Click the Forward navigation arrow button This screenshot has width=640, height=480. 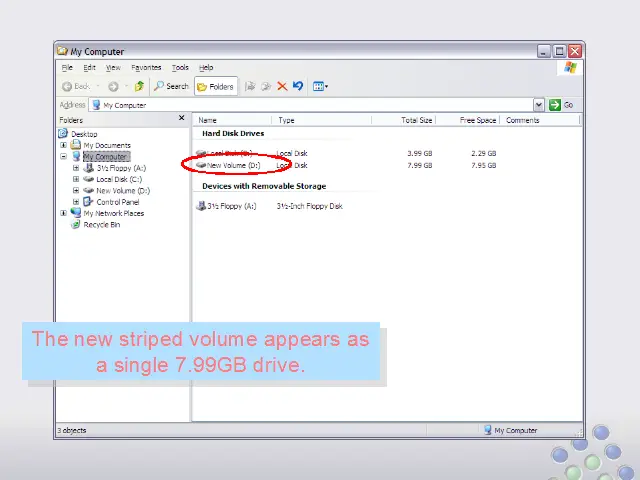pyautogui.click(x=113, y=86)
